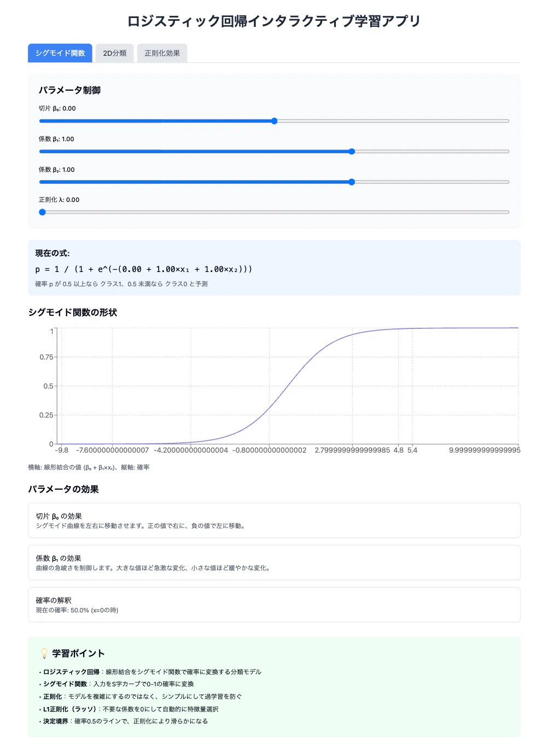The image size is (560, 752).
Task: Click the bold term L1正則化（ラッソ）
Action: coord(71,709)
